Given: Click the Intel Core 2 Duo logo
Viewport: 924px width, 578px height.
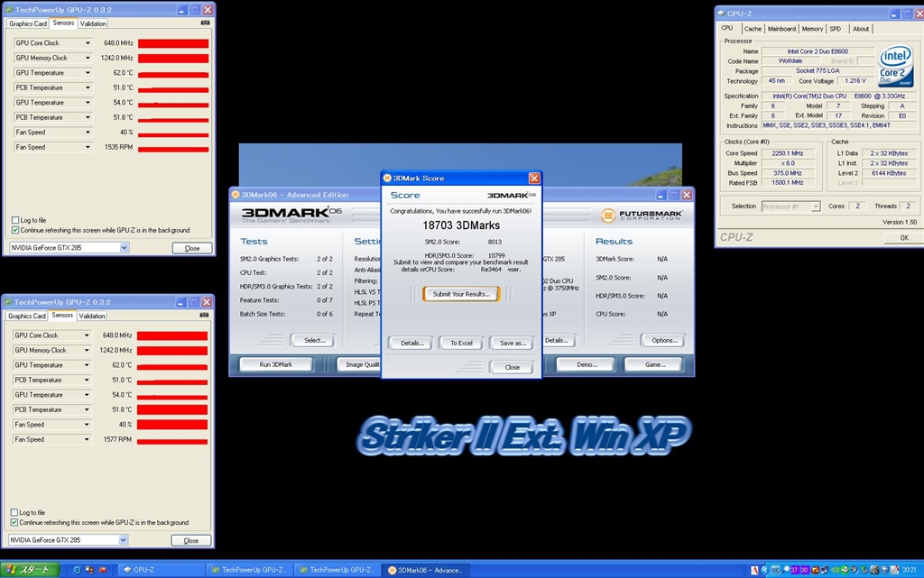Looking at the screenshot, I should point(896,67).
